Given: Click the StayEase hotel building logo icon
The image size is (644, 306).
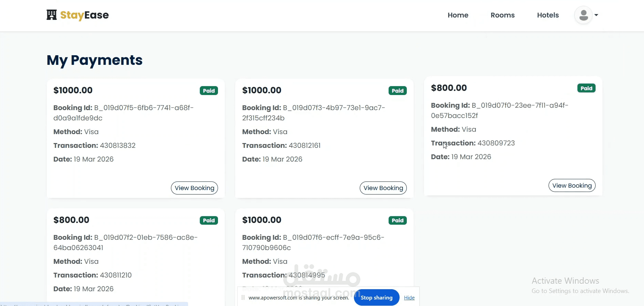Looking at the screenshot, I should tap(51, 15).
